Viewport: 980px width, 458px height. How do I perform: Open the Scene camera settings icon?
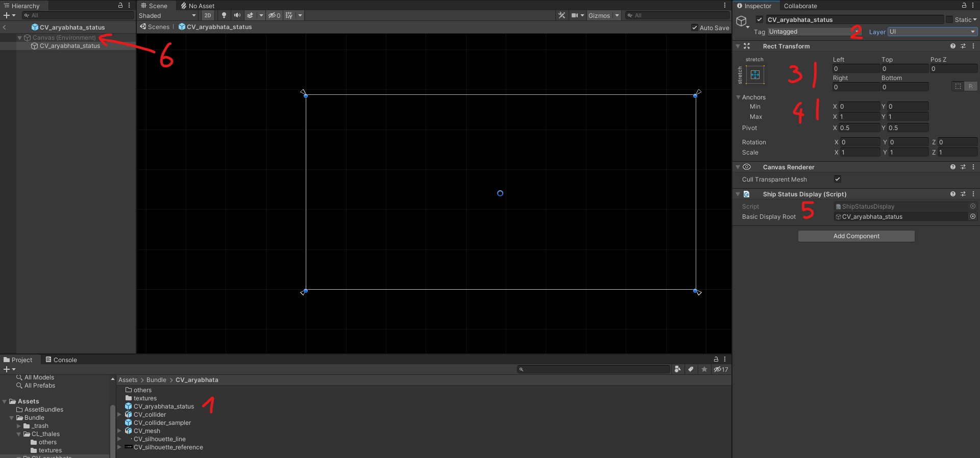575,15
